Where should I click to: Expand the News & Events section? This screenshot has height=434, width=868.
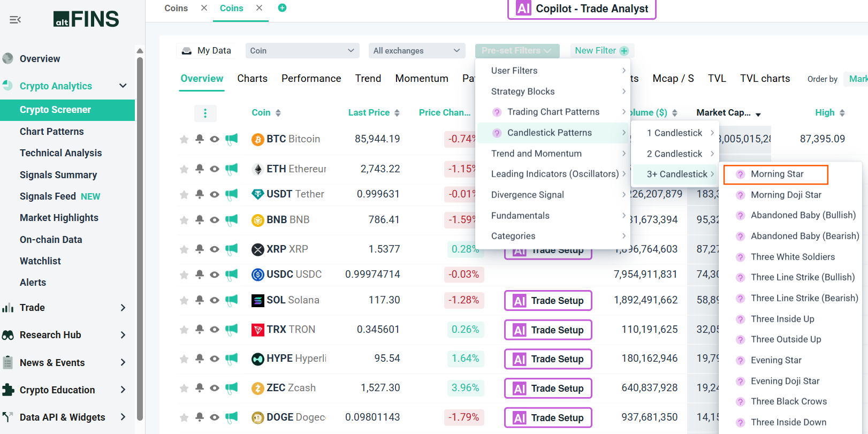click(x=123, y=362)
